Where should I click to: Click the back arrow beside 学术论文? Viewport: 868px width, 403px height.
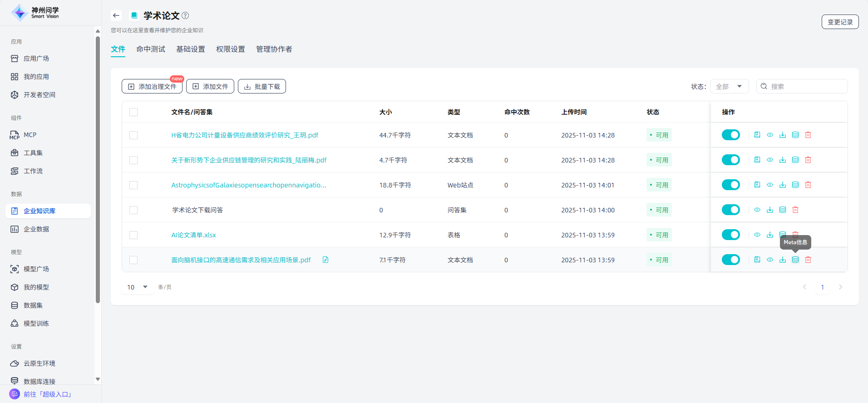pyautogui.click(x=116, y=15)
